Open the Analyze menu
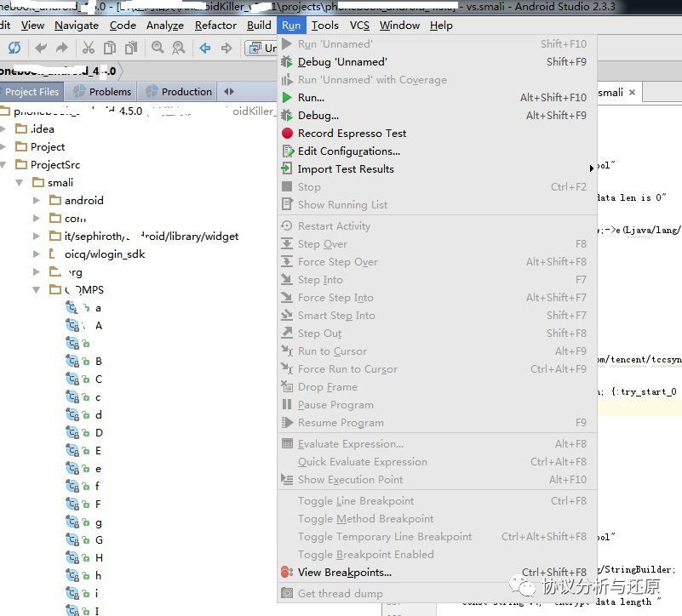The width and height of the screenshot is (682, 616). pyautogui.click(x=165, y=26)
